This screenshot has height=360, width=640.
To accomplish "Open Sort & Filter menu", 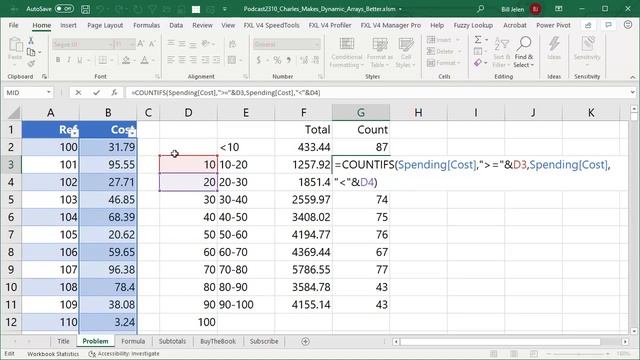I will (502, 52).
